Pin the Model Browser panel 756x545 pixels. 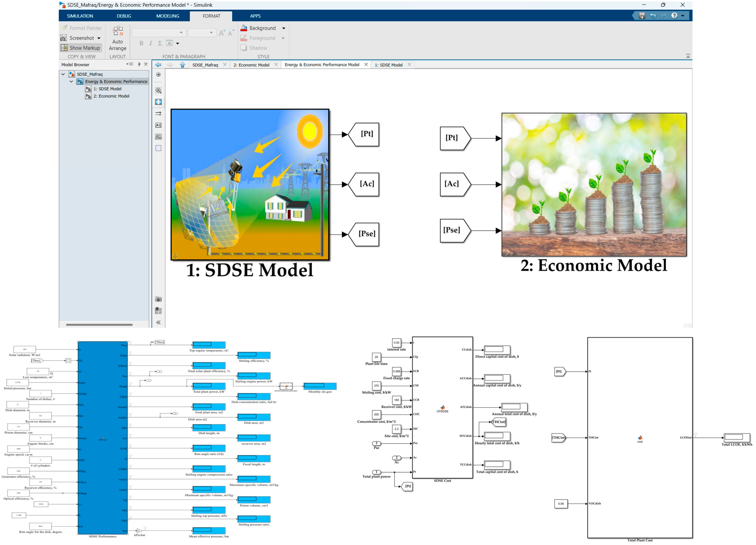point(139,65)
